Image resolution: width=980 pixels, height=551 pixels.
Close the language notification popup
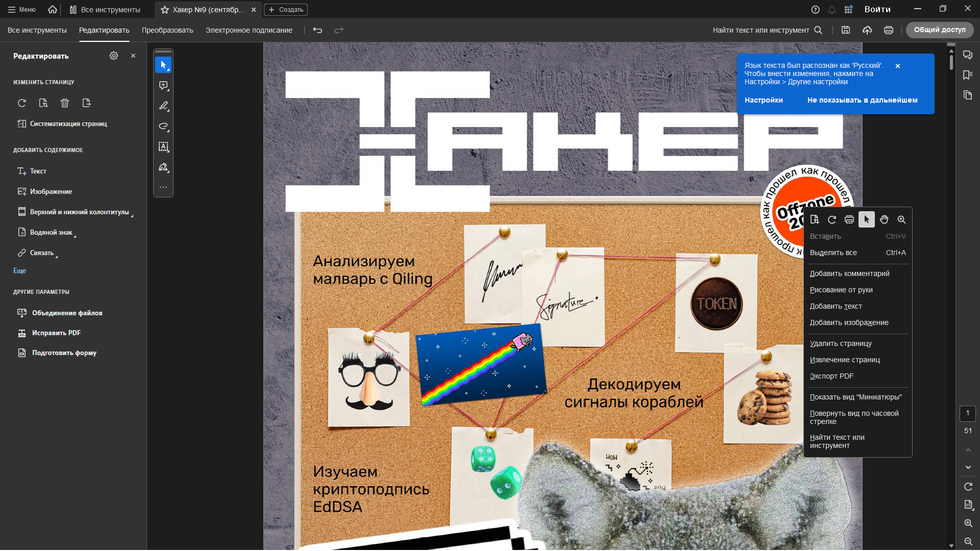click(898, 66)
